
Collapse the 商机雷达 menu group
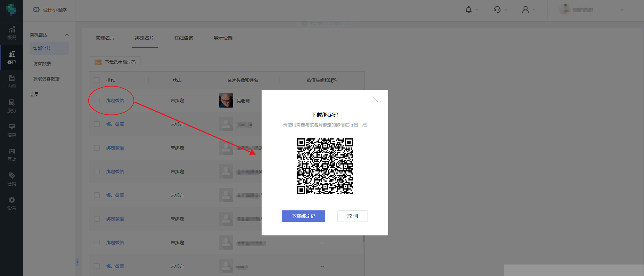click(x=67, y=35)
